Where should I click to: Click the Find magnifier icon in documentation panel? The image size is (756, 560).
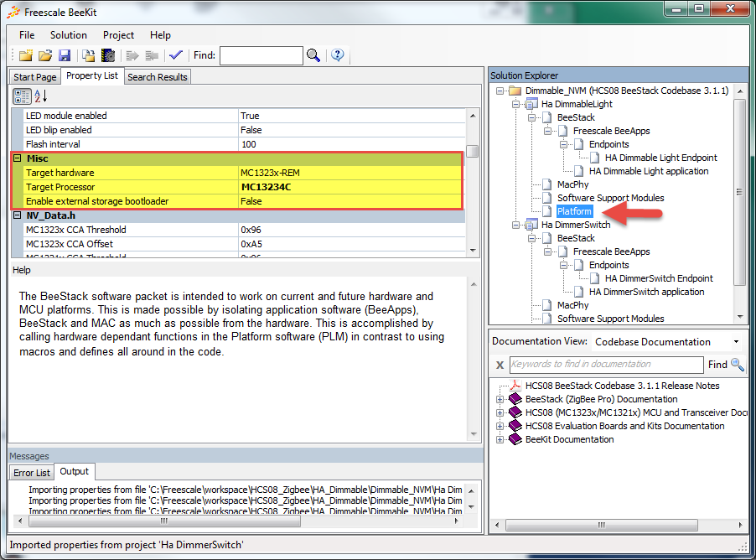(x=738, y=364)
